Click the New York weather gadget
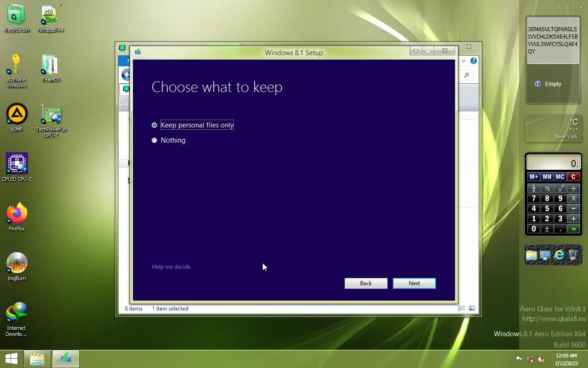Viewport: 588px width, 368px height. [x=554, y=129]
